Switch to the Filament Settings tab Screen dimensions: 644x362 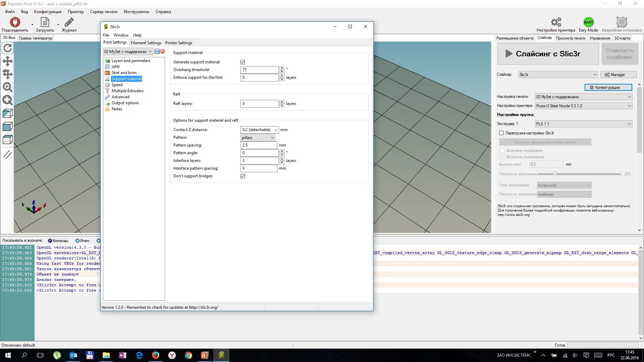point(146,43)
